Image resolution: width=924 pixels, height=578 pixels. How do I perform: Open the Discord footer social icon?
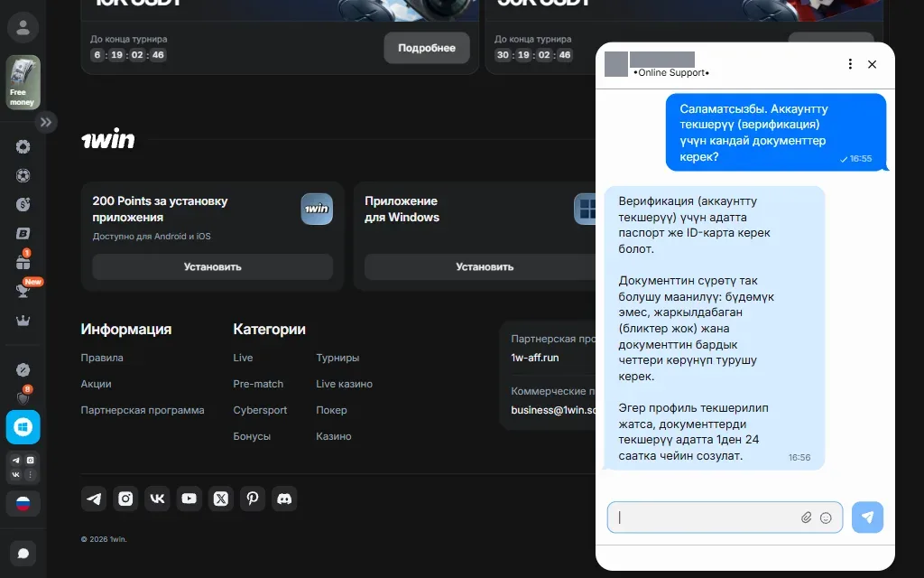pos(284,499)
